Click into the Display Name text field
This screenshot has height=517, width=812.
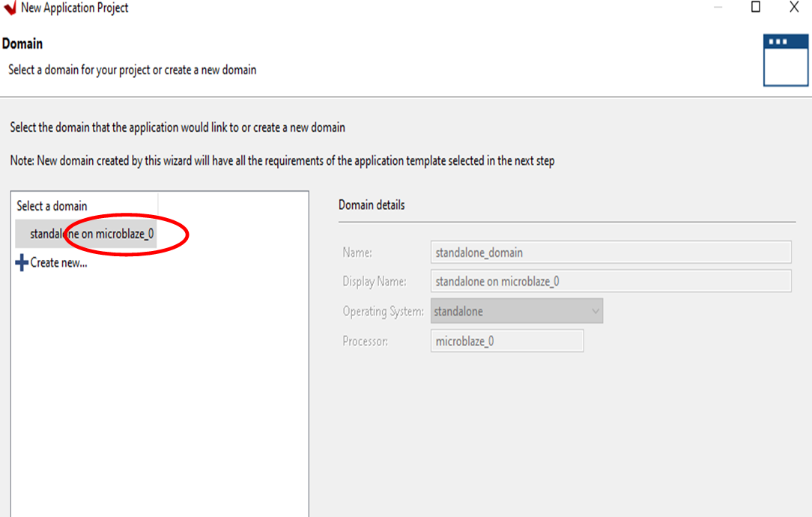click(610, 282)
